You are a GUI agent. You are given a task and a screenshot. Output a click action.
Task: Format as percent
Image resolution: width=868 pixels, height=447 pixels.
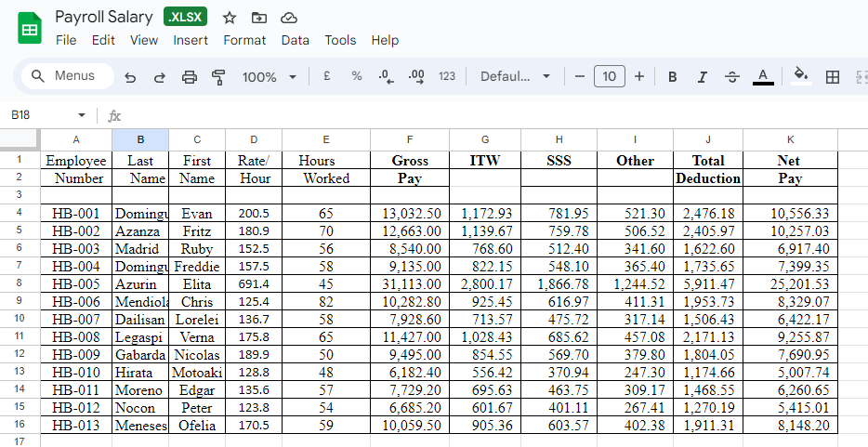(357, 76)
